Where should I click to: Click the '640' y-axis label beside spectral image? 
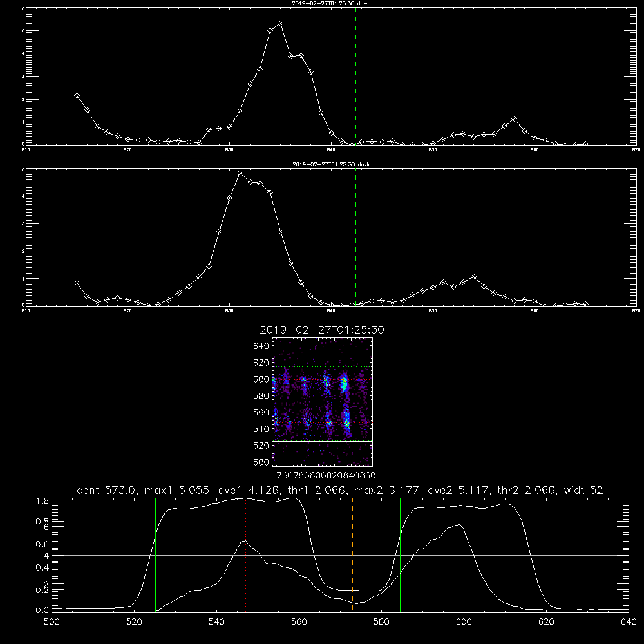tap(261, 346)
